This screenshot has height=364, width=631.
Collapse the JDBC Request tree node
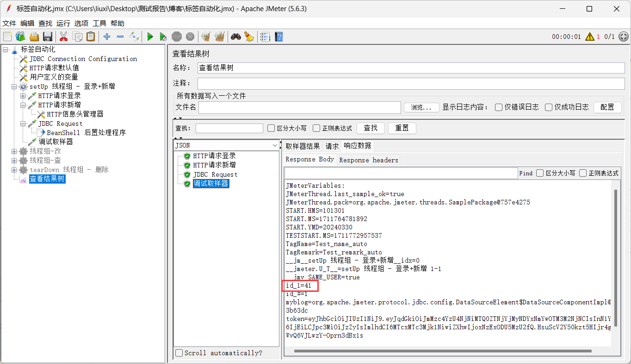(x=23, y=123)
